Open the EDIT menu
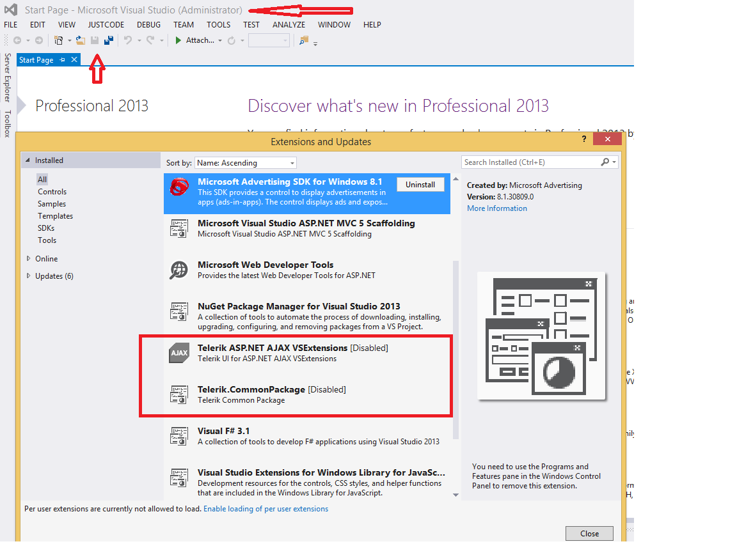Screen dimensions: 737x560 pyautogui.click(x=38, y=24)
